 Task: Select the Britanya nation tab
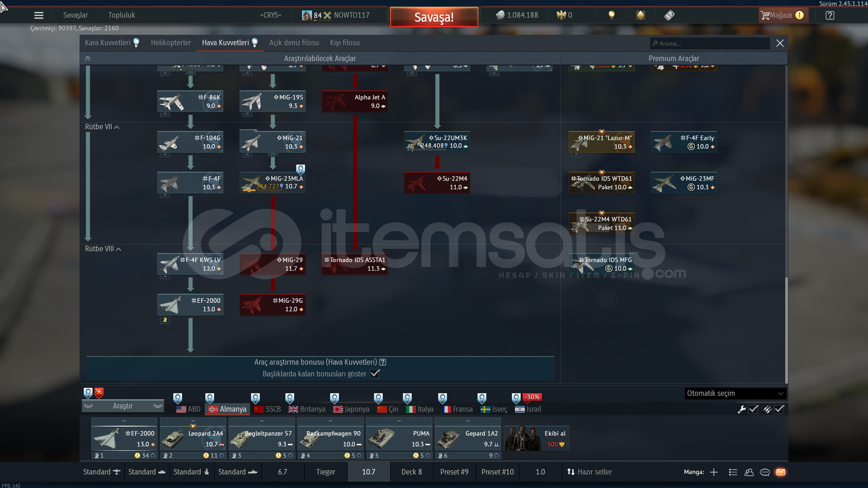pos(307,409)
